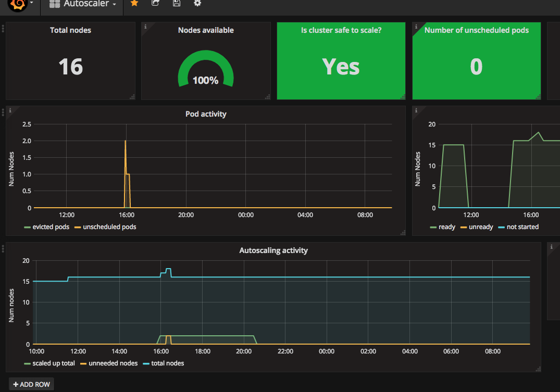
Task: Click the Nodes available 100% gauge
Action: click(x=206, y=69)
